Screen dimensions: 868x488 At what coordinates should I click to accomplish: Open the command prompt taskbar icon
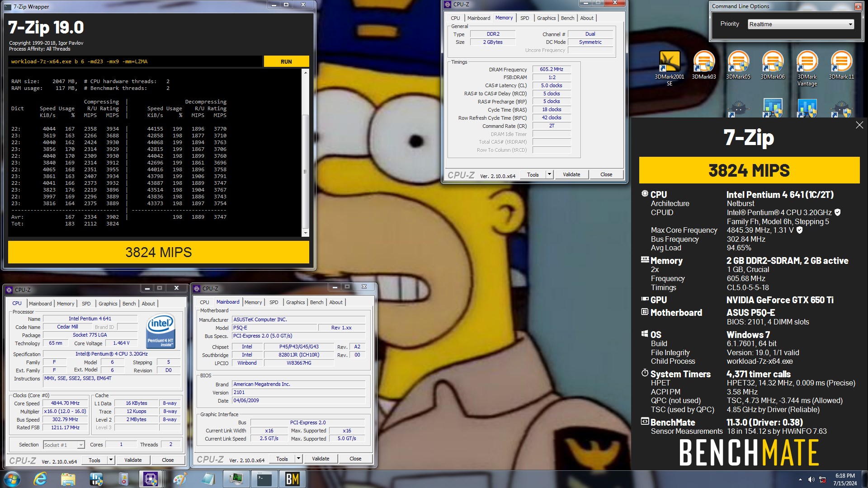264,479
